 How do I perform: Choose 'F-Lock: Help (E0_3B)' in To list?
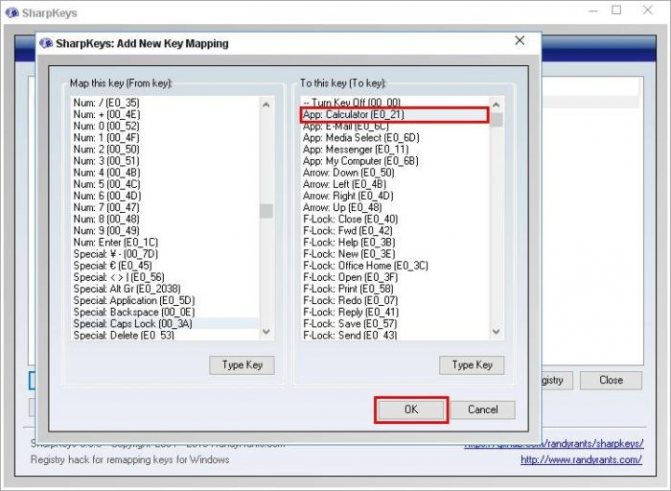[395, 242]
